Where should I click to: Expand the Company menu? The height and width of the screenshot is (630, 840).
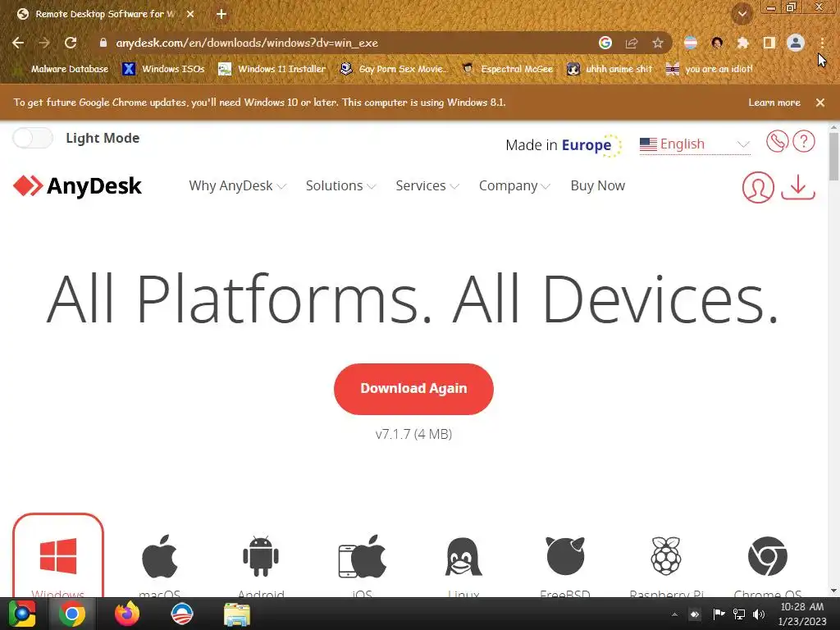click(514, 186)
